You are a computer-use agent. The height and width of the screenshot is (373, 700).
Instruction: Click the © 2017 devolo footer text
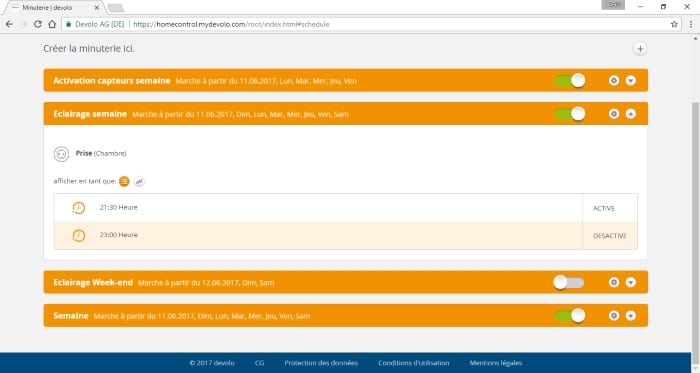pyautogui.click(x=212, y=363)
